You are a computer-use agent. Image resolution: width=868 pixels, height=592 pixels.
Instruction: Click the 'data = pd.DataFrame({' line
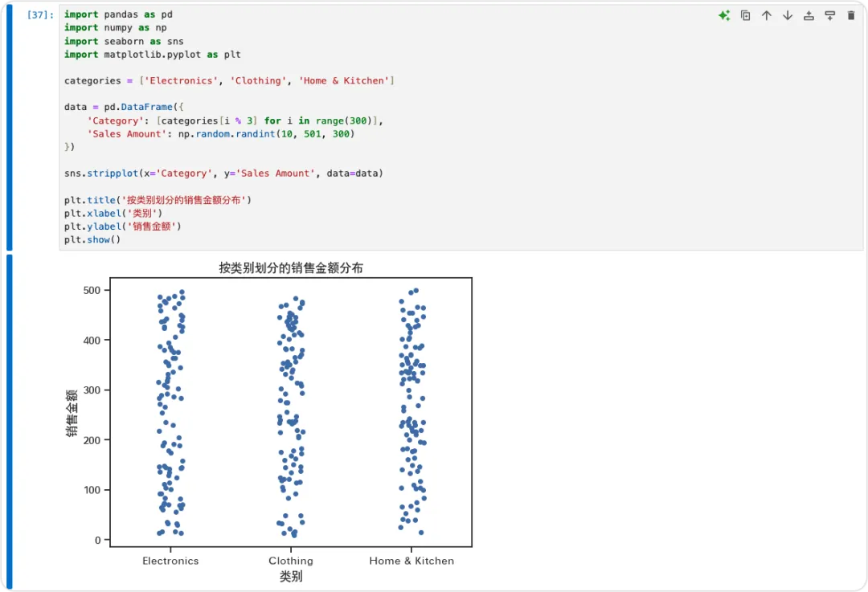[x=124, y=107]
